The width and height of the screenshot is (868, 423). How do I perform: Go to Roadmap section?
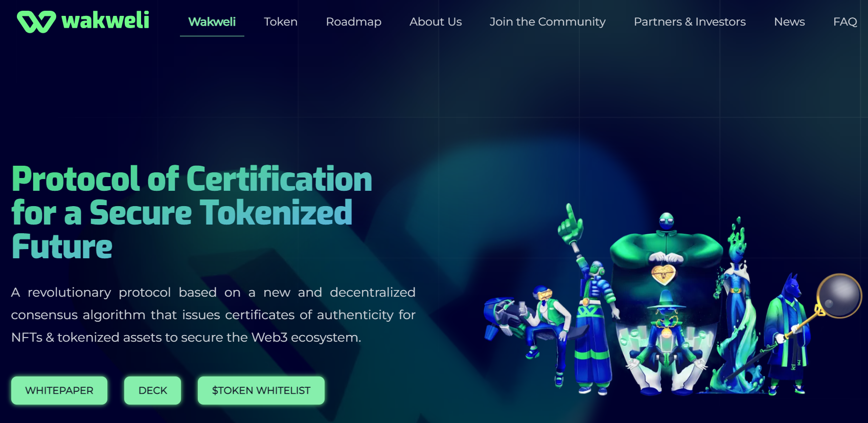(x=354, y=22)
